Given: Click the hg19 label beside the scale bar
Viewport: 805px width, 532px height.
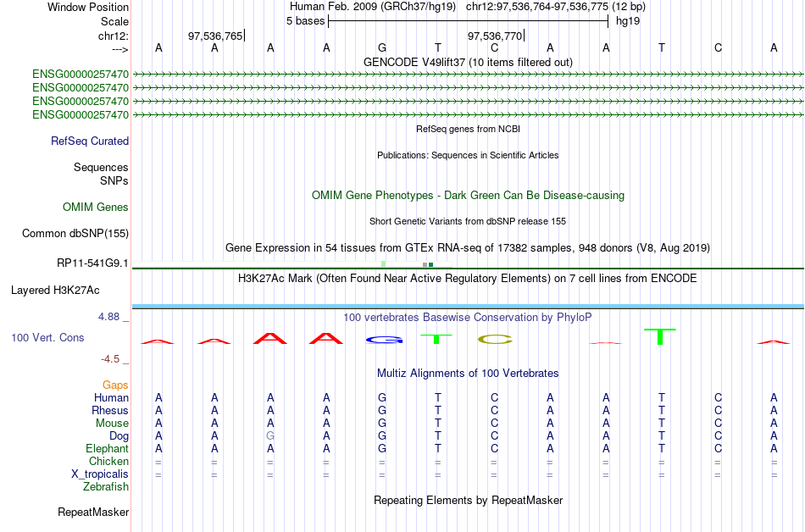Looking at the screenshot, I should [x=628, y=21].
